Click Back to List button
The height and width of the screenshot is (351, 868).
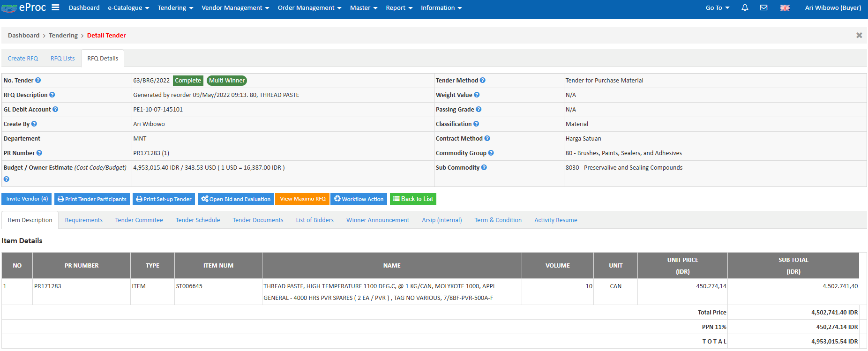click(413, 199)
